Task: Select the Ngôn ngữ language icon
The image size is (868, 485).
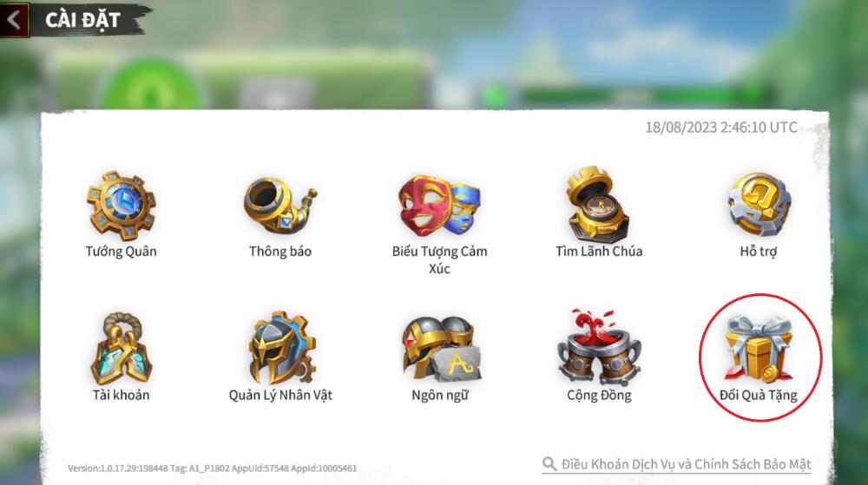Action: coord(440,349)
